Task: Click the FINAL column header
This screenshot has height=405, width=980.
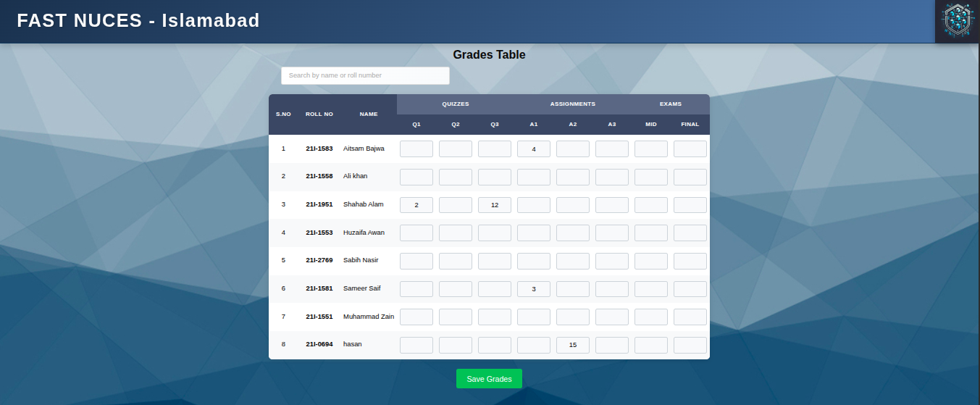Action: tap(690, 125)
